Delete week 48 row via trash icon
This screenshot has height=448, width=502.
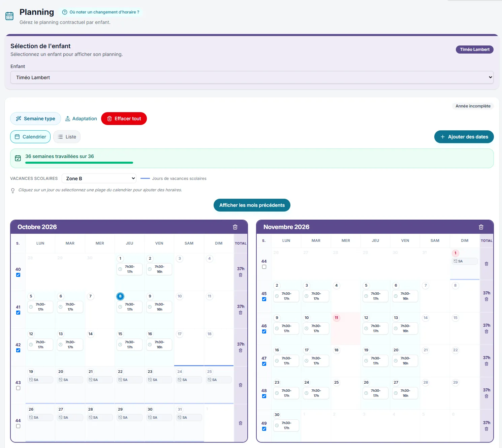click(487, 396)
